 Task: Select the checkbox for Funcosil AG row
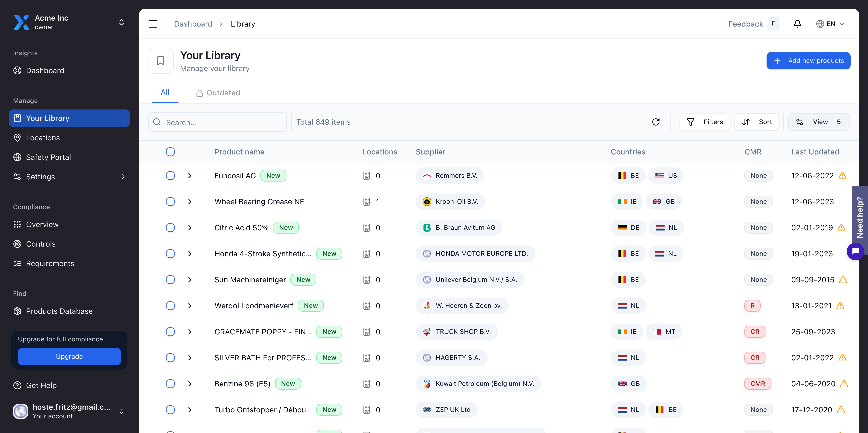tap(170, 175)
